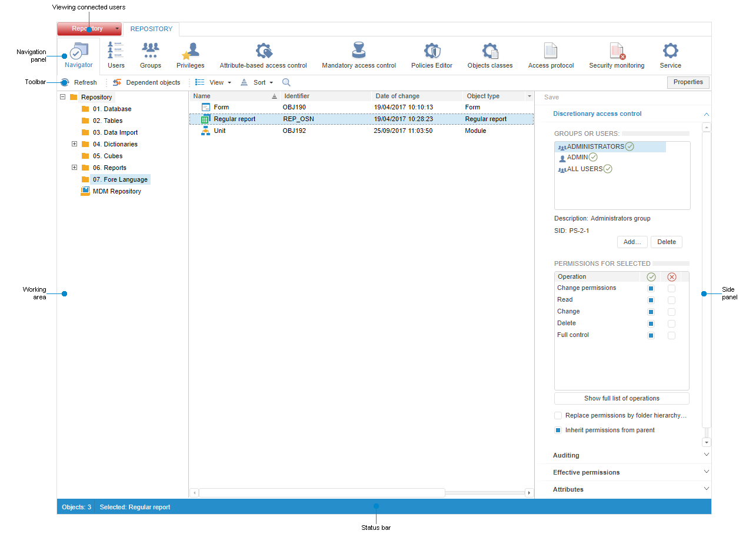Toggle the Read permission allow checkbox
This screenshot has height=534, width=756.
point(651,300)
